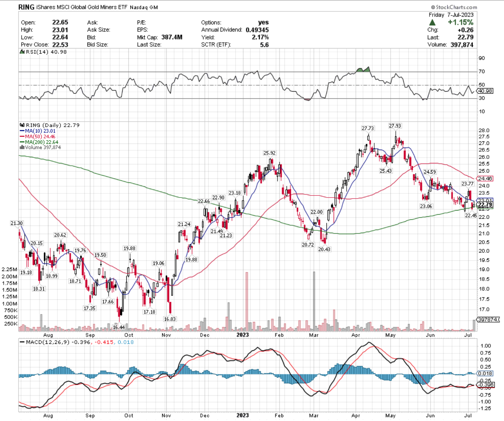Screen dimensions: 504x421
Task: Click the SCTR (ETF) 5.6 value
Action: 264,45
